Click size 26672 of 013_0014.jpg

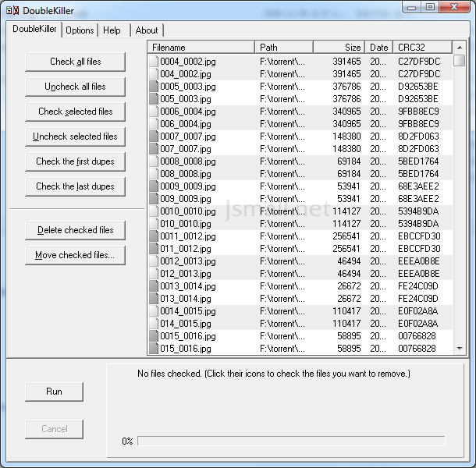[349, 298]
